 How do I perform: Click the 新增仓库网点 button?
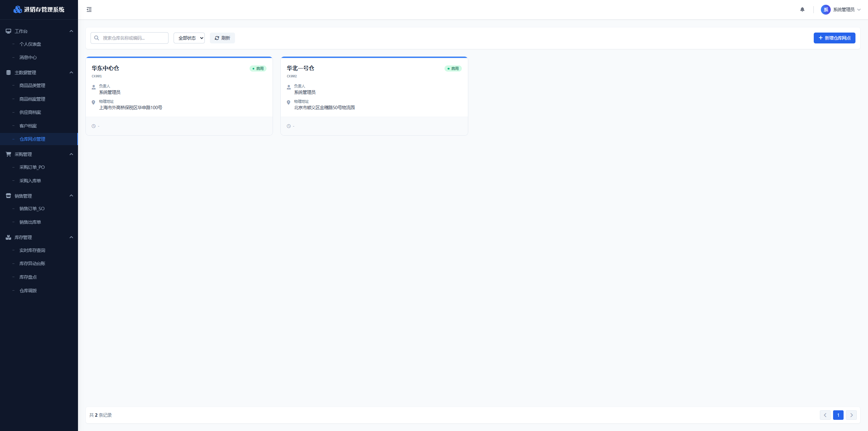pos(834,38)
